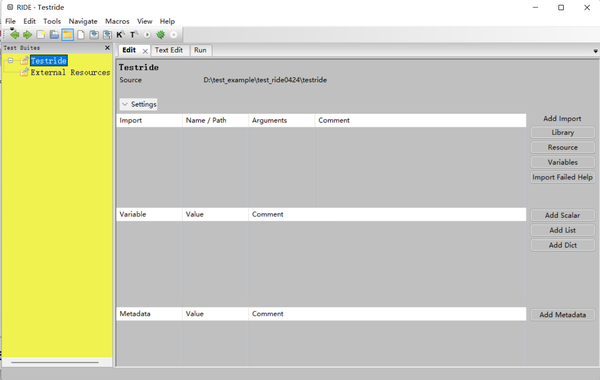Click the Name / Path column header
The height and width of the screenshot is (380, 600).
click(x=215, y=121)
